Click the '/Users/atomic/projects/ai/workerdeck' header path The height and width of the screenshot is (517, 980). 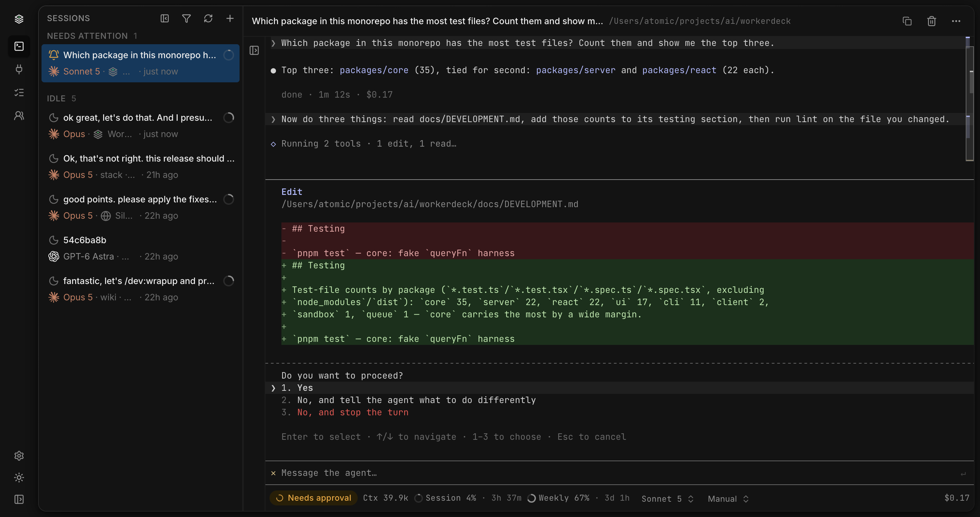tap(700, 21)
